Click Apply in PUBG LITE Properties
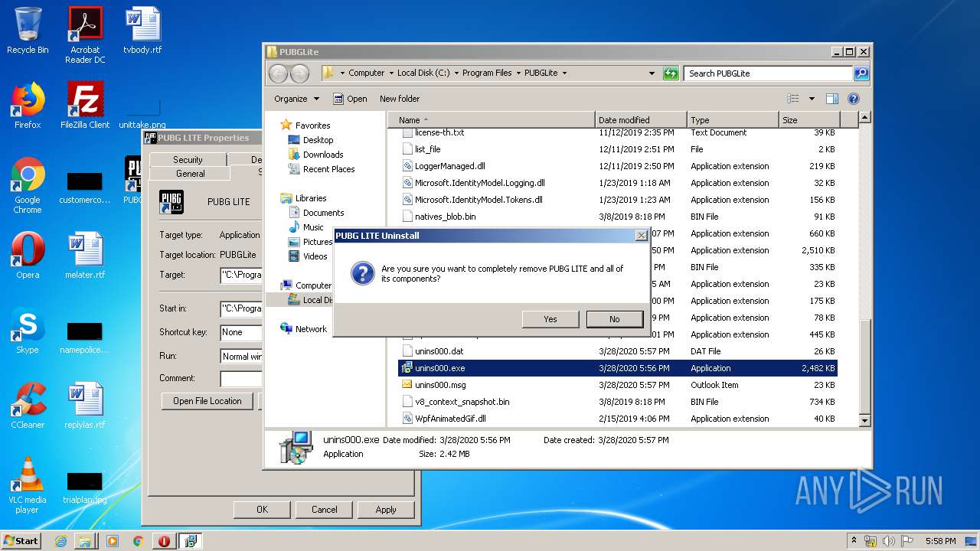 tap(386, 510)
